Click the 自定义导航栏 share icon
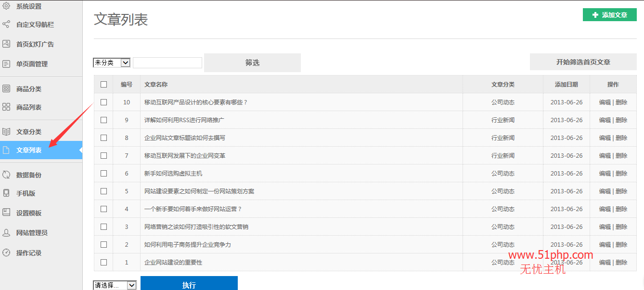This screenshot has height=290, width=644. click(6, 24)
